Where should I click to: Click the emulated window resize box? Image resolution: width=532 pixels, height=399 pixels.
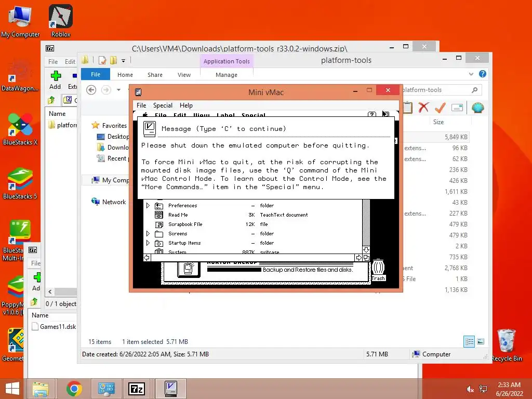(366, 258)
